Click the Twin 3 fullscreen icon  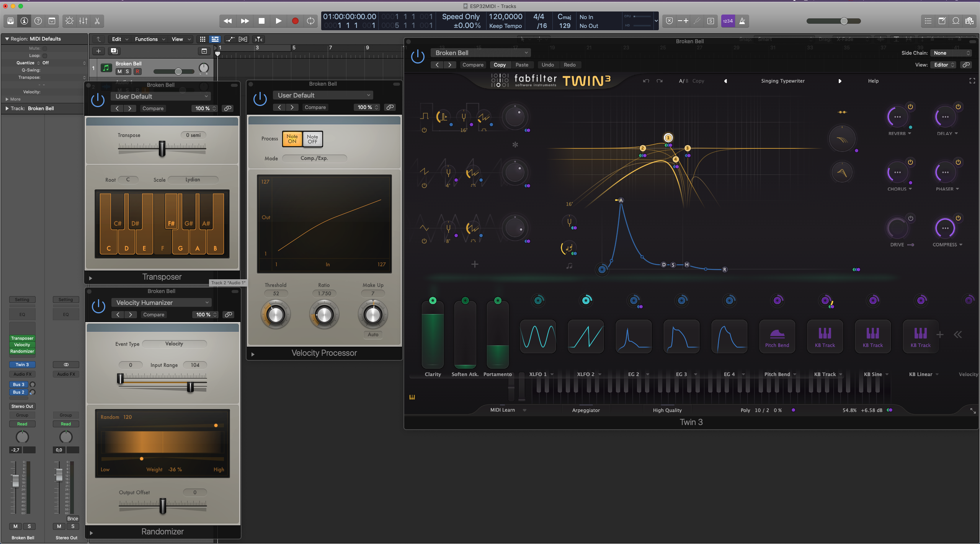click(x=972, y=81)
